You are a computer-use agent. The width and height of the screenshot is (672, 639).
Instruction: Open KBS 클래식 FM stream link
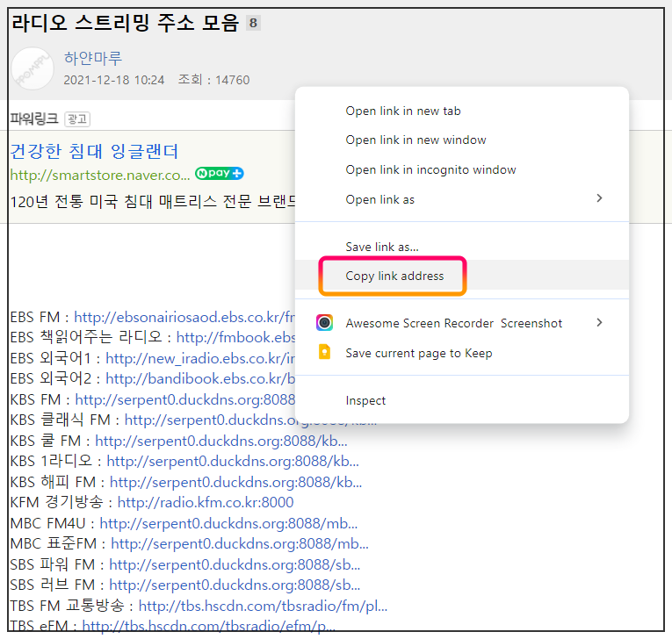click(250, 420)
